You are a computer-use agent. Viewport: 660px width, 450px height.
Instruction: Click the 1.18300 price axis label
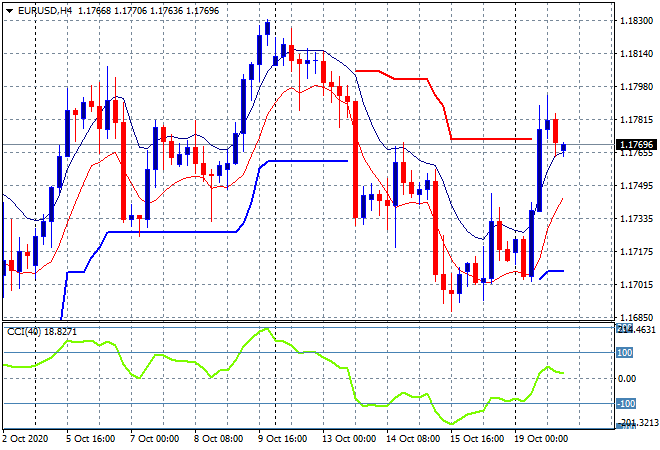[x=637, y=21]
